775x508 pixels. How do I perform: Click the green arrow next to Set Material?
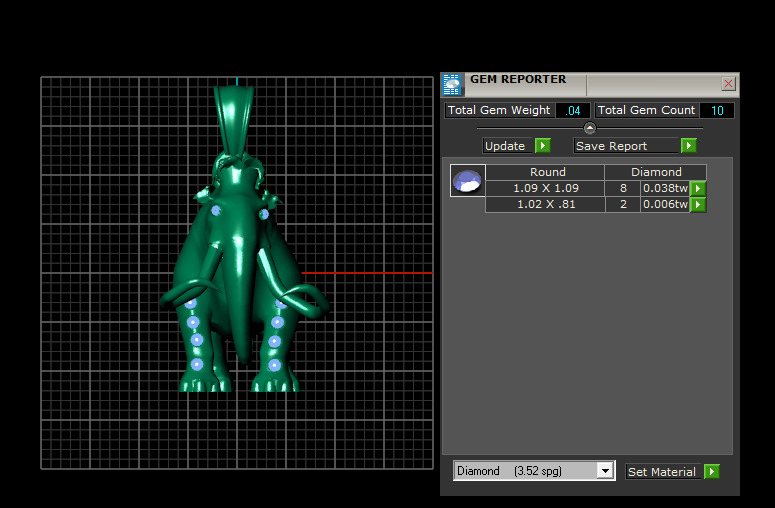point(712,471)
